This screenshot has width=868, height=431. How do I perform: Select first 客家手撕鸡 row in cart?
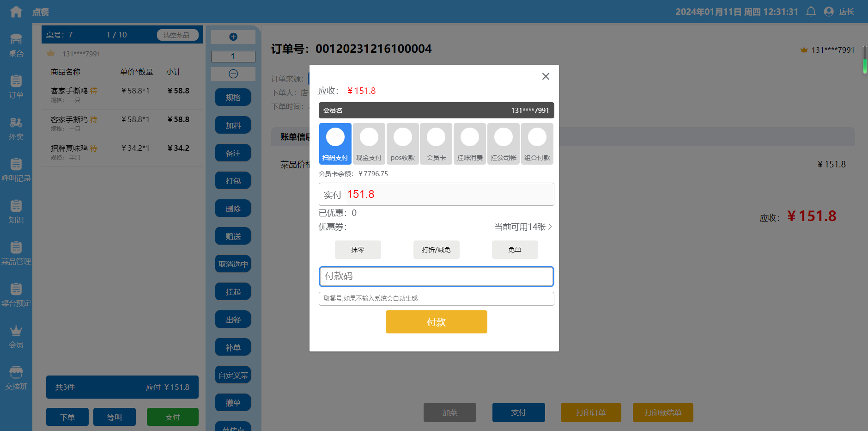click(x=122, y=95)
